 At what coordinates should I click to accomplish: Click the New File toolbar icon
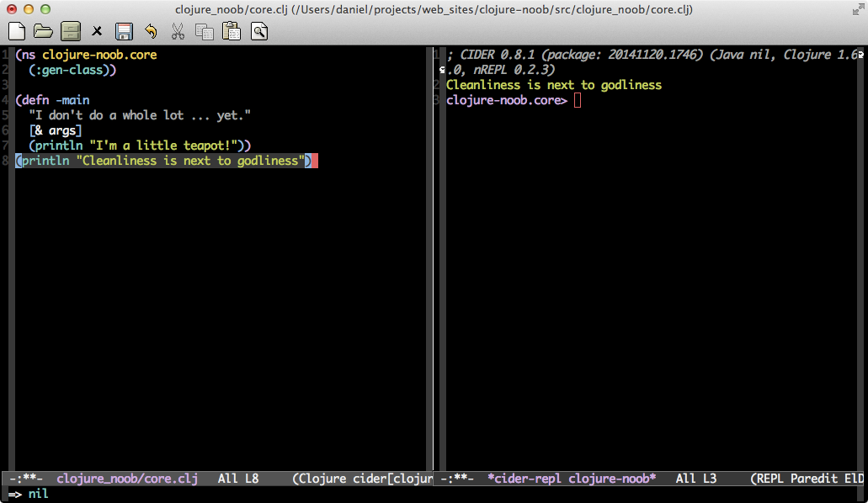click(x=16, y=32)
